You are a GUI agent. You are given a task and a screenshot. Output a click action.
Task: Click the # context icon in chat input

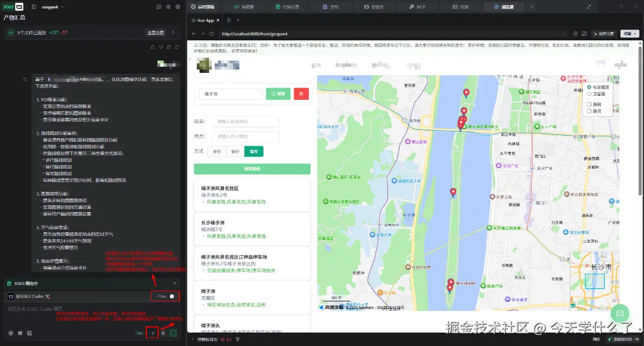coord(20,333)
